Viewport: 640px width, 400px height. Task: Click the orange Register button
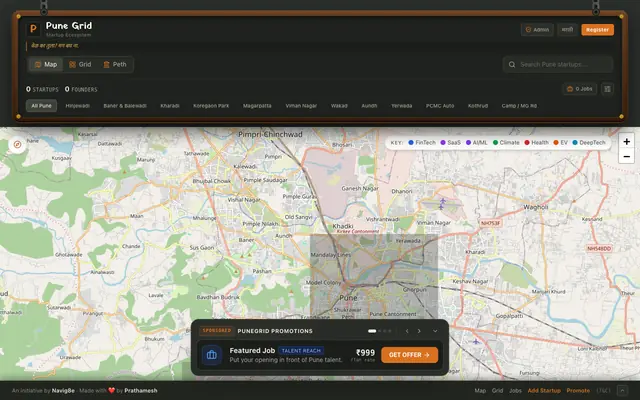[x=598, y=30]
